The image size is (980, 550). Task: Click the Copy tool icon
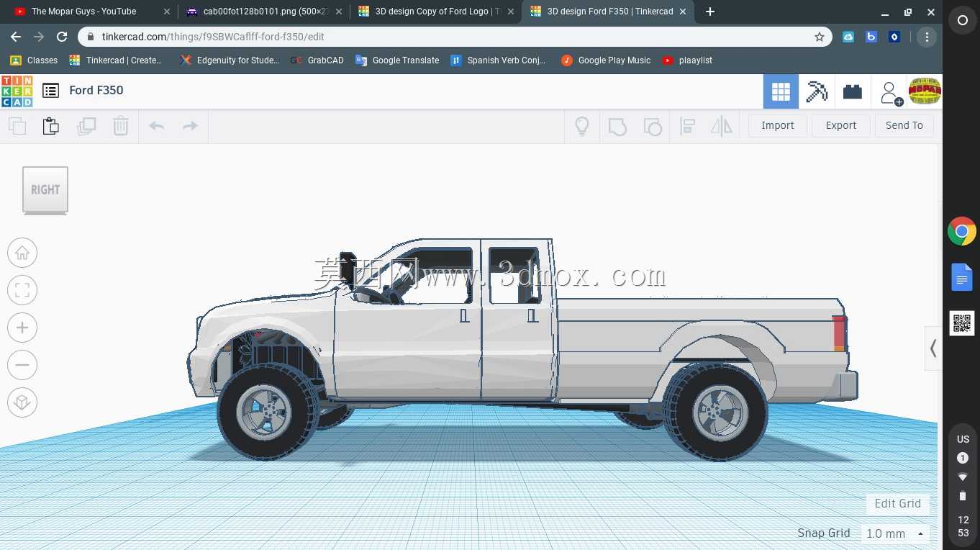(x=17, y=126)
